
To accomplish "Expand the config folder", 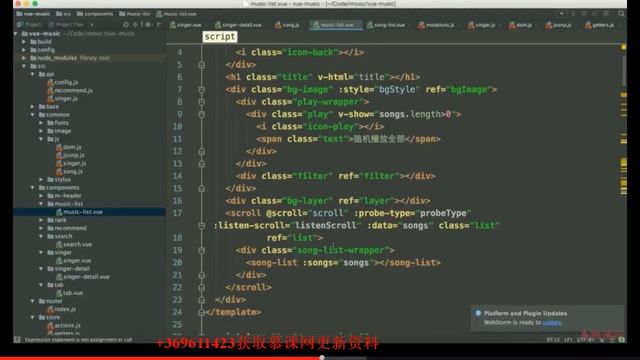I will tap(24, 50).
